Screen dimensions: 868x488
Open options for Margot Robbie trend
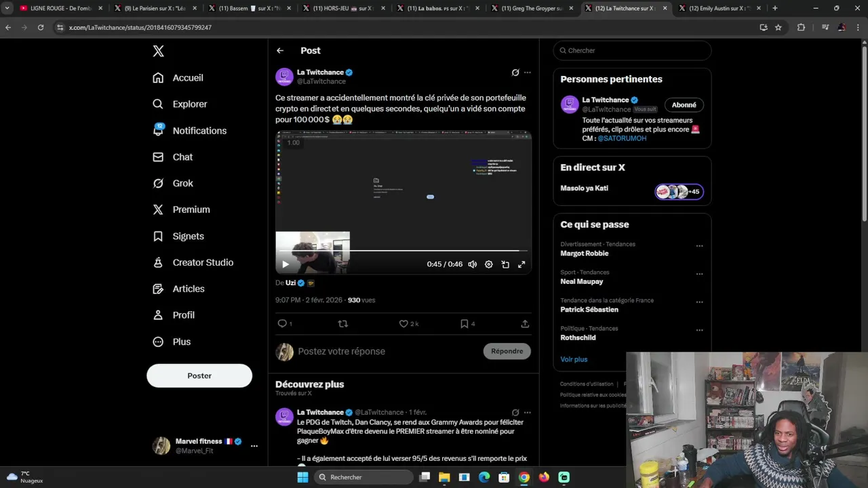(699, 246)
